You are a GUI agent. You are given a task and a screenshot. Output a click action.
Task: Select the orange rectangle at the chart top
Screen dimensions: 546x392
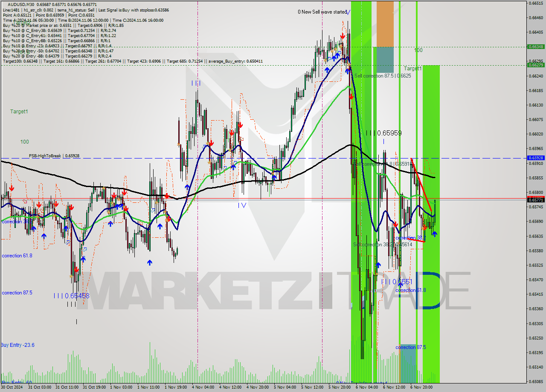pyautogui.click(x=385, y=24)
